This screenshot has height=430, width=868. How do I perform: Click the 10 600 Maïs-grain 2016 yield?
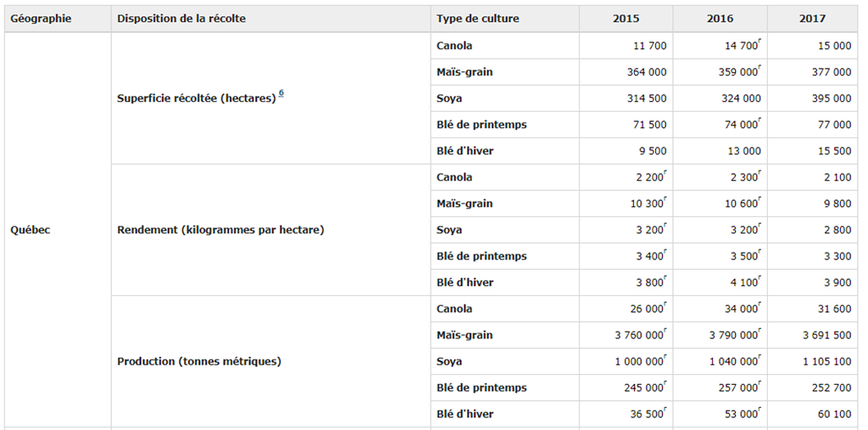click(736, 204)
